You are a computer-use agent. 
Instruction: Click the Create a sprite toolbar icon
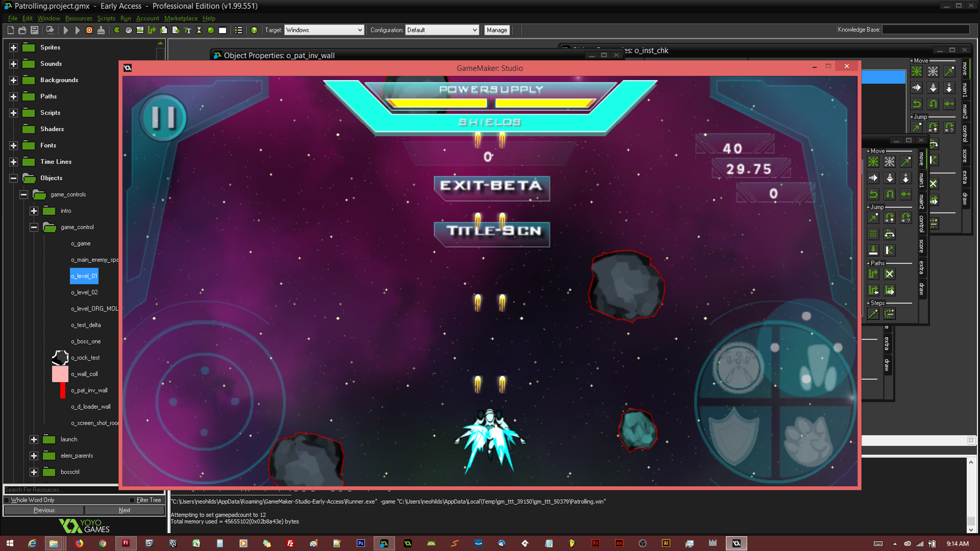[116, 30]
